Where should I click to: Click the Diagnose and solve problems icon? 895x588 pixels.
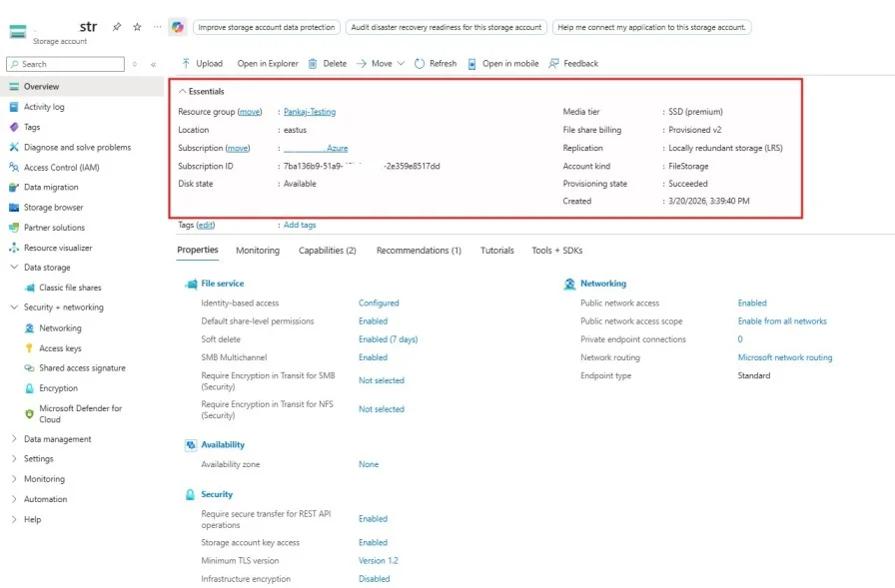[x=14, y=147]
